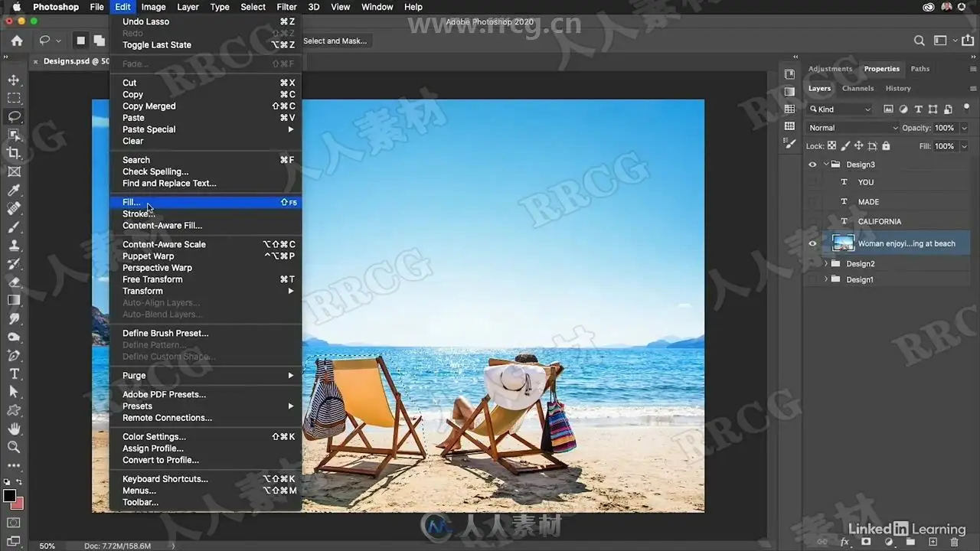Swap foreground and background colors
This screenshot has height=551, width=980.
21,482
